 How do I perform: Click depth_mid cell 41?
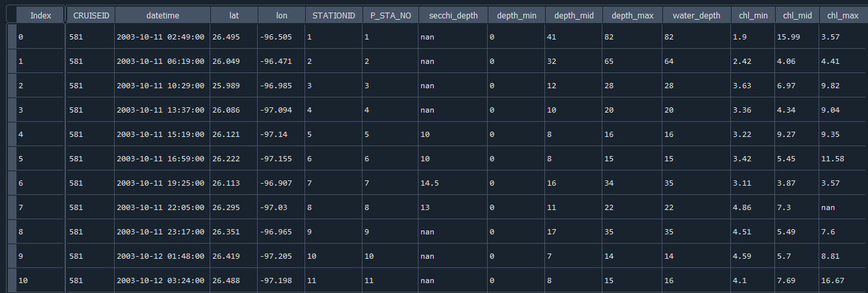pyautogui.click(x=573, y=37)
